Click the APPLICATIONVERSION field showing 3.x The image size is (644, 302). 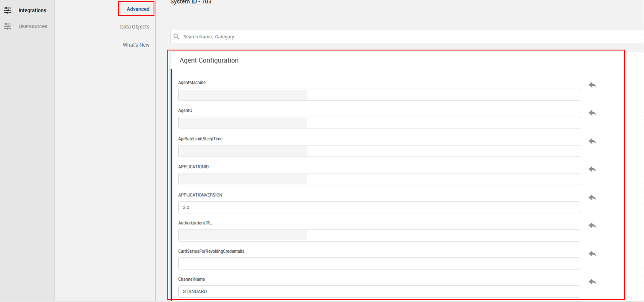tap(379, 207)
